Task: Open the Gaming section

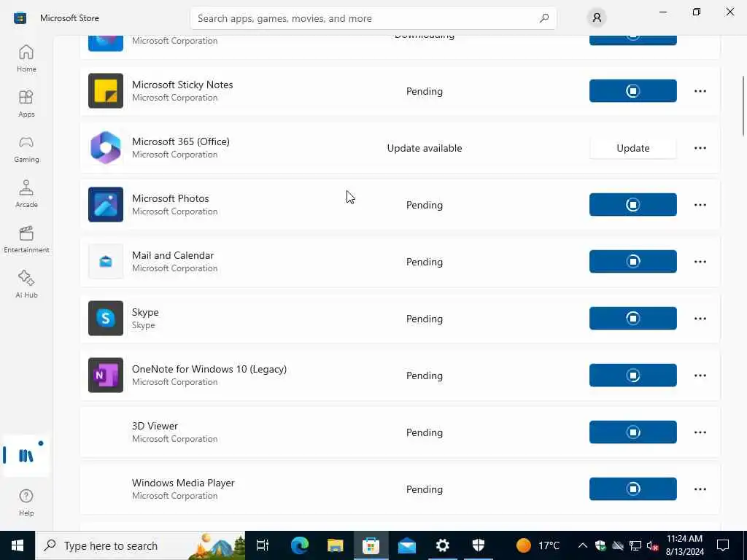Action: coord(26,149)
